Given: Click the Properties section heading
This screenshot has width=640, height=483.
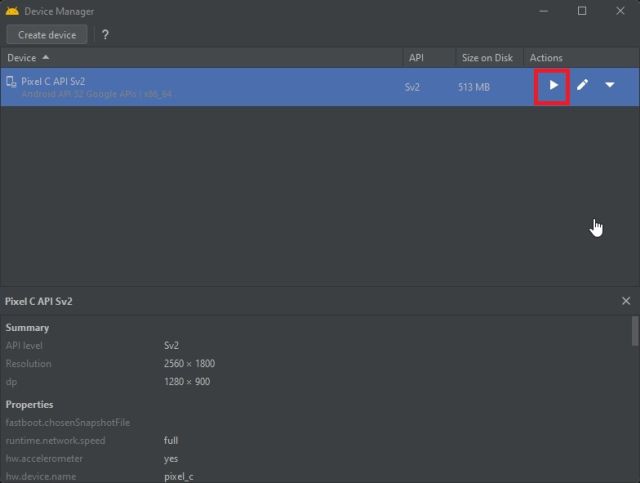Looking at the screenshot, I should click(x=29, y=405).
